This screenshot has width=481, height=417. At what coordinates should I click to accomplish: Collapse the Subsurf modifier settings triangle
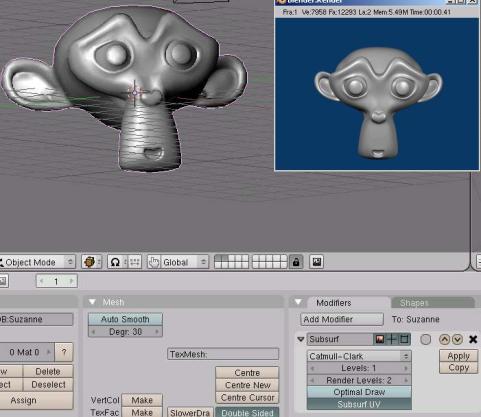[301, 339]
